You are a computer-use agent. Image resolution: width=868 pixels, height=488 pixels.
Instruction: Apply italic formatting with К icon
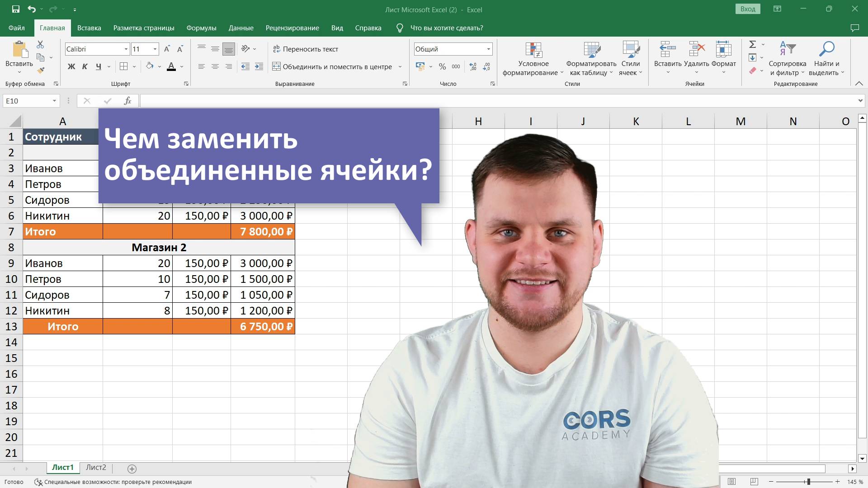tap(85, 66)
